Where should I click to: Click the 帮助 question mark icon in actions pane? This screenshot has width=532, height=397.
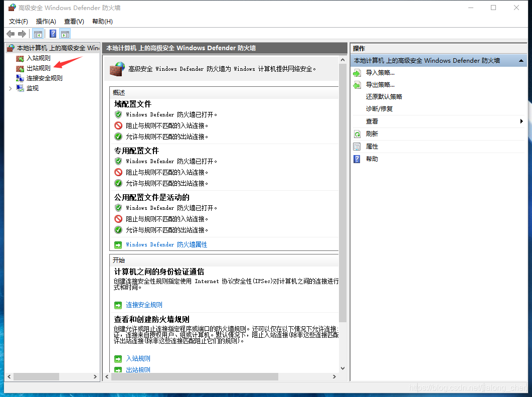coord(357,159)
